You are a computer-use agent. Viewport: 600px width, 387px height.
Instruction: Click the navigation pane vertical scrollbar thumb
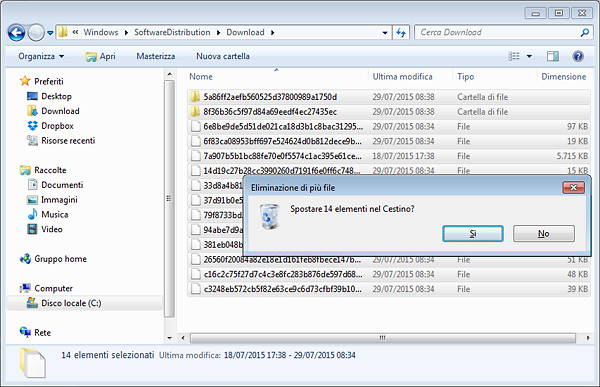click(x=170, y=199)
